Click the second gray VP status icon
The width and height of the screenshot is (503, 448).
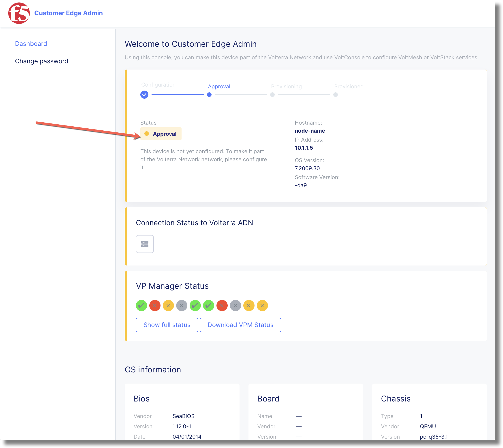[235, 306]
